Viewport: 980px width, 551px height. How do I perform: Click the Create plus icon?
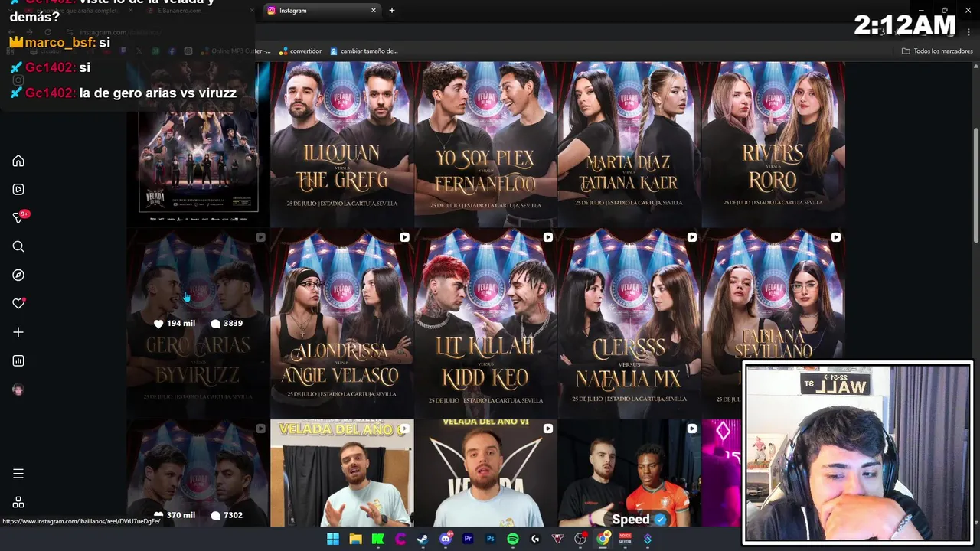[18, 332]
